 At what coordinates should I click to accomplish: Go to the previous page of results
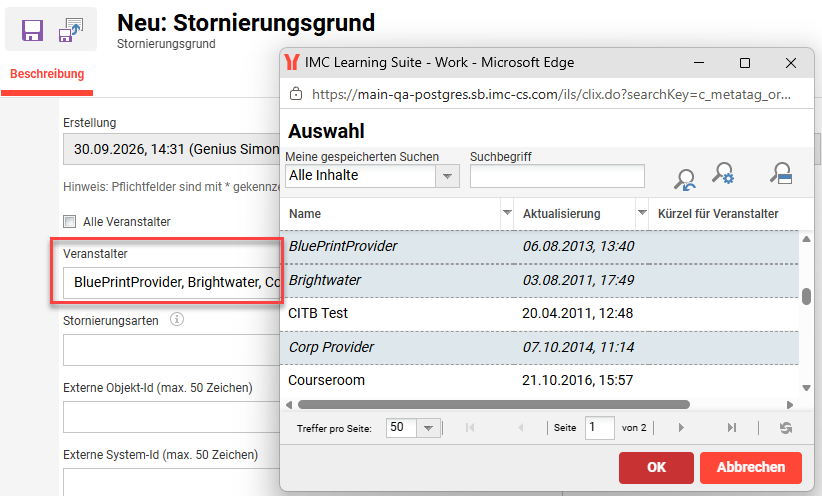(521, 428)
